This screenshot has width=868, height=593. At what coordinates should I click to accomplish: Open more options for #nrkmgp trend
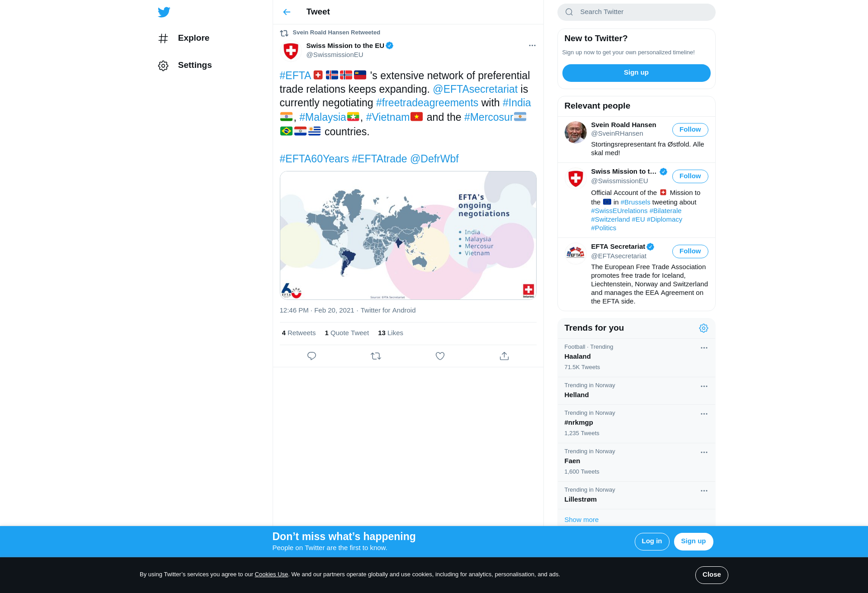point(704,414)
